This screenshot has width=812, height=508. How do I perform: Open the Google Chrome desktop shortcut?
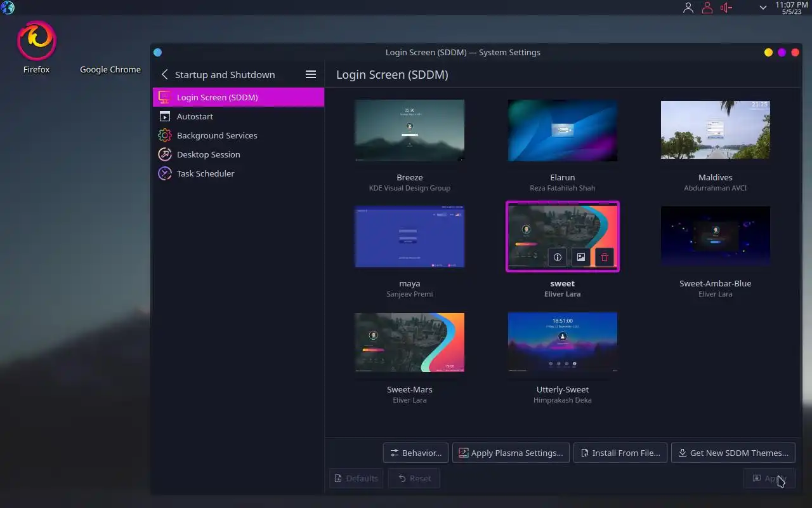110,69
